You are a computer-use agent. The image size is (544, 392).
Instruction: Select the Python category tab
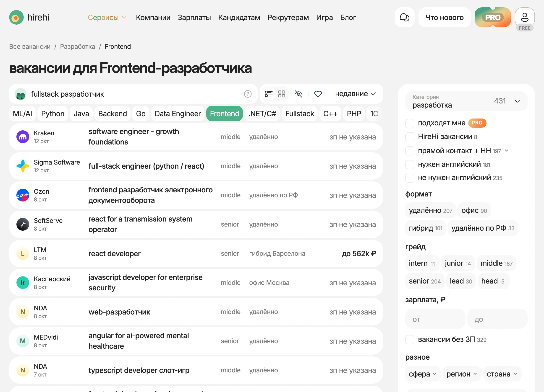pos(53,113)
